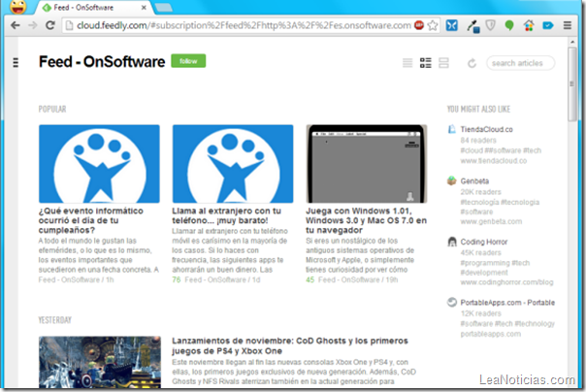The image size is (586, 392).
Task: Open the 'Llama al extranjero' article thumbnail
Action: tap(233, 164)
